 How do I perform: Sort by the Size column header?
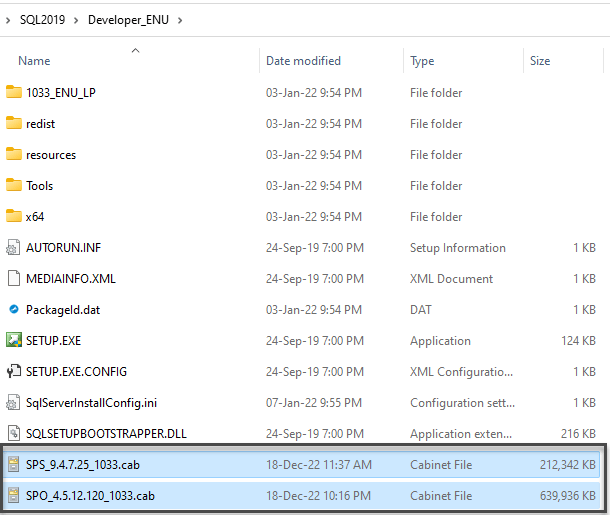point(540,61)
